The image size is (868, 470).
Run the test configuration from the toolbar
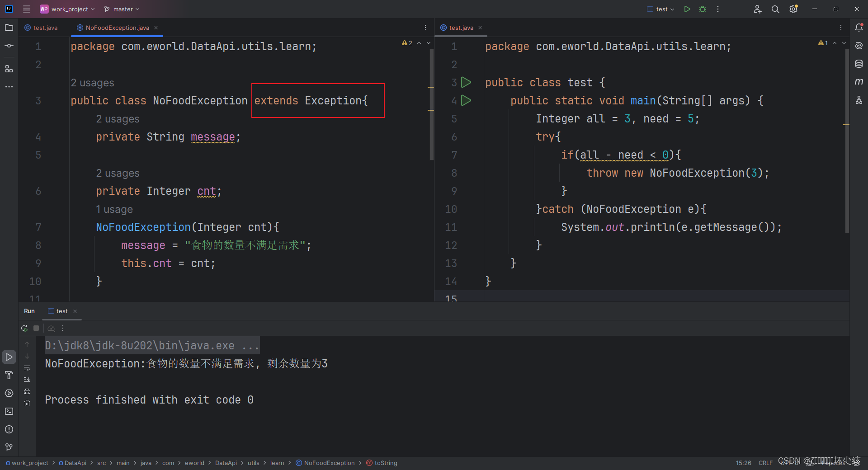point(687,9)
